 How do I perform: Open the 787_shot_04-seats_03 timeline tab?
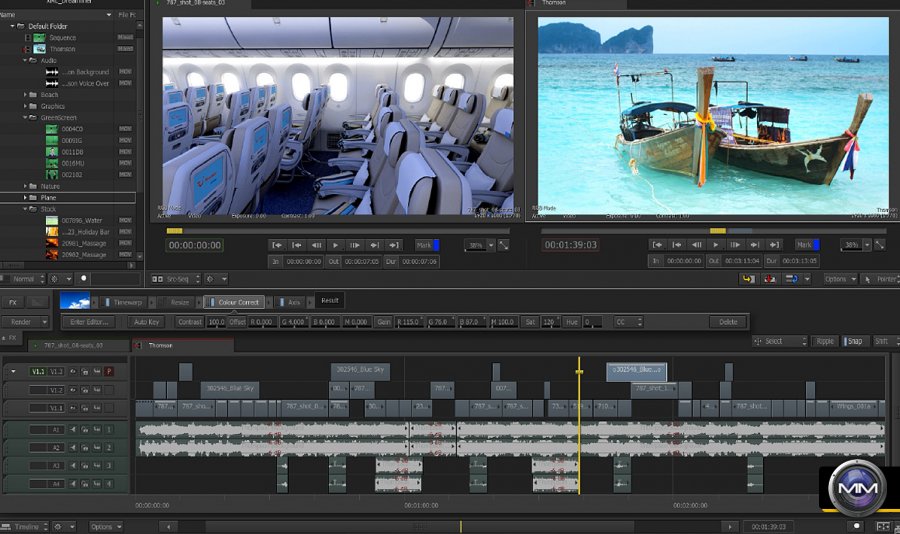pos(73,345)
